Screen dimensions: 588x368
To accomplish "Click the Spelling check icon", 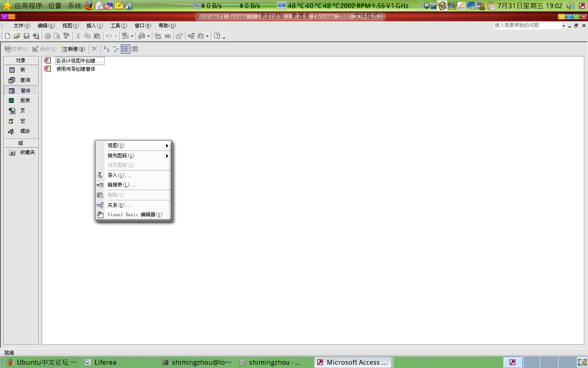I will click(67, 36).
